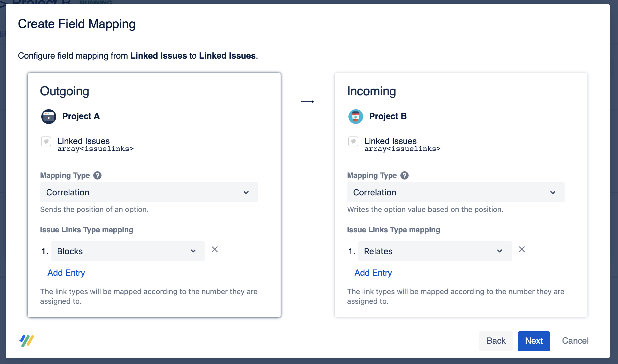
Task: Click the outgoing Linked Issues field icon
Action: click(46, 141)
